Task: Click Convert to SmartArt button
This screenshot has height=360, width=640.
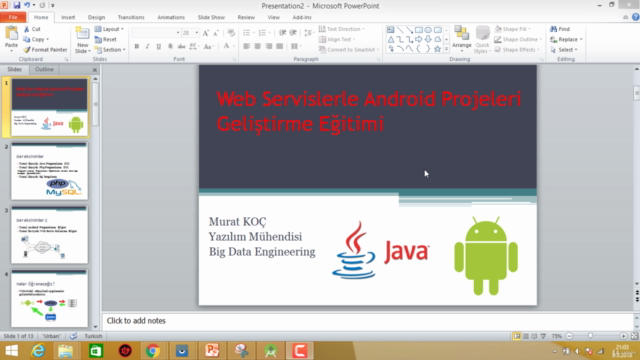Action: click(349, 50)
